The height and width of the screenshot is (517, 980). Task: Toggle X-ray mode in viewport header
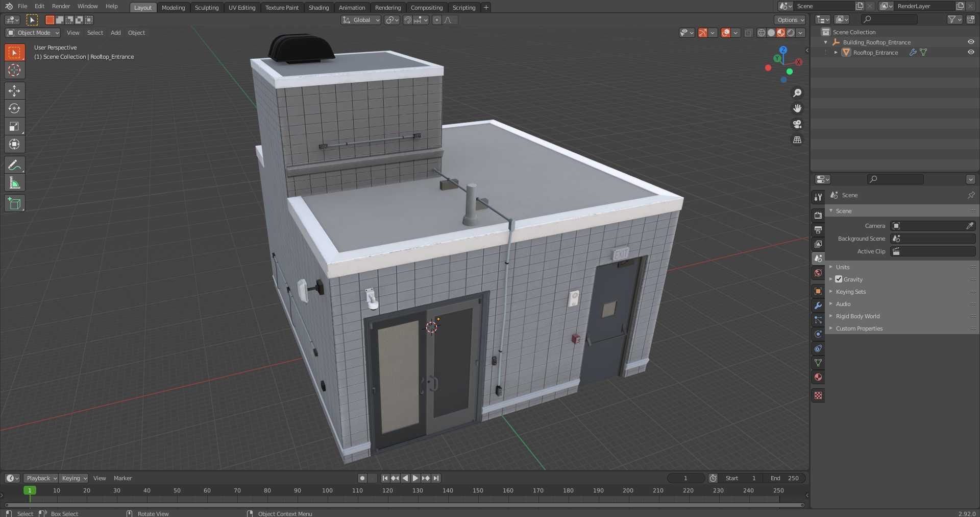pyautogui.click(x=749, y=33)
